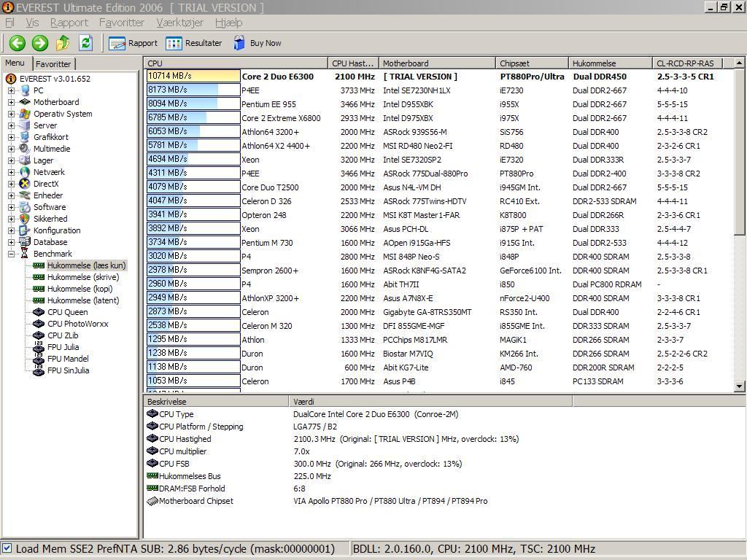This screenshot has width=747, height=560.
Task: Click the 10714 MB/s benchmark result bar
Action: 193,76
